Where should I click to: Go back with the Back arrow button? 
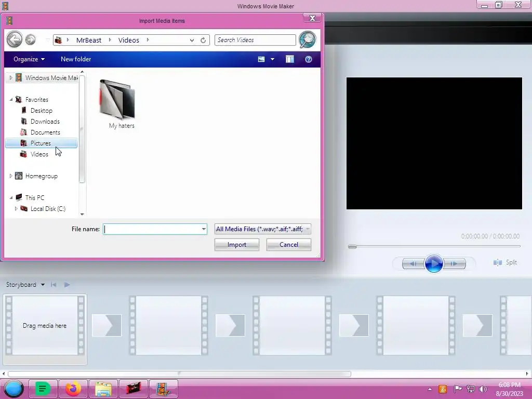[x=14, y=39]
